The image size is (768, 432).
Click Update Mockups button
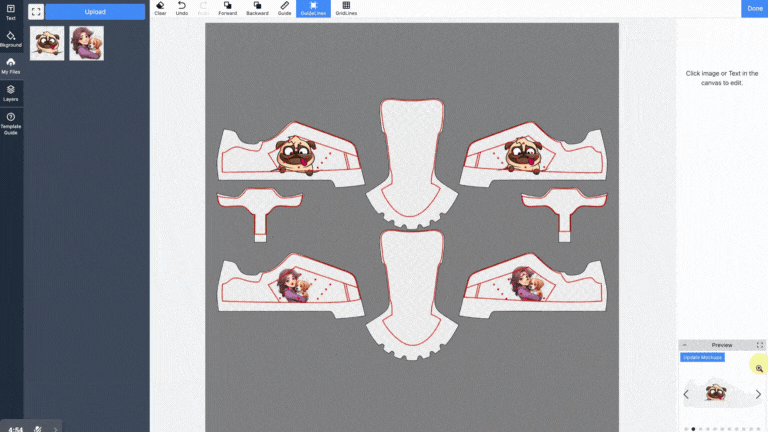click(x=702, y=357)
